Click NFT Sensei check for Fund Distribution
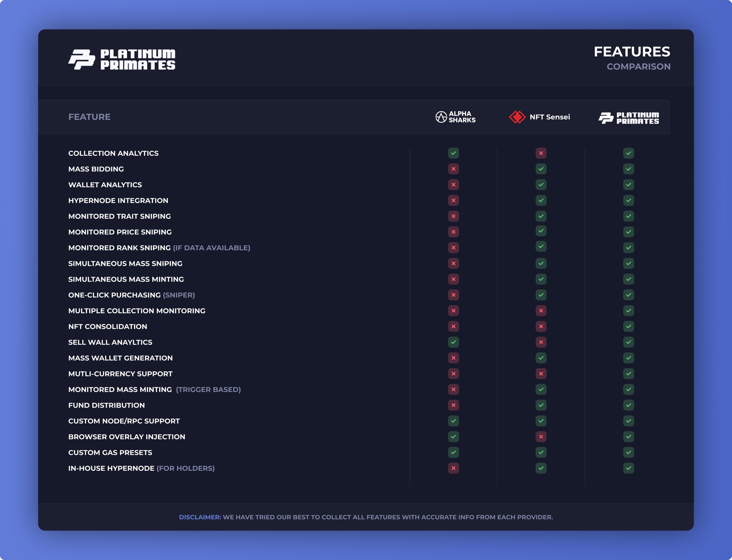732x560 pixels. [541, 405]
